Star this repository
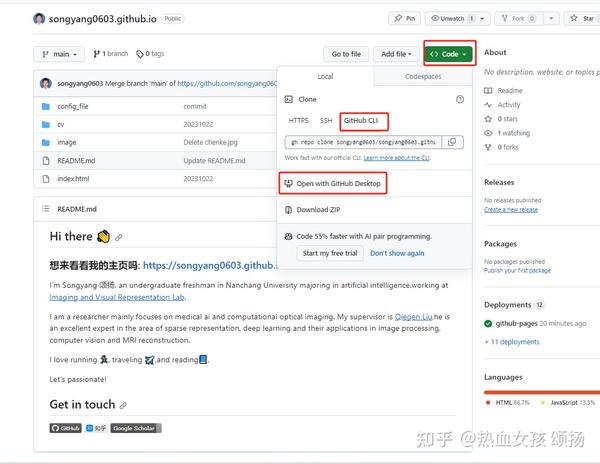600x464 pixels. [582, 18]
